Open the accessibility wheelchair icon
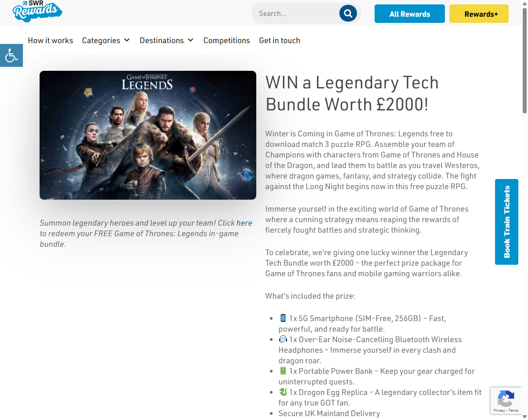The image size is (528, 420). (x=11, y=55)
